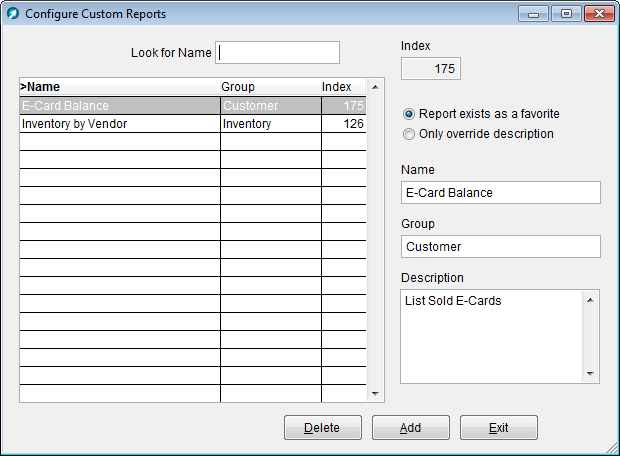Minimize the Configure Custom Reports window

coord(533,14)
